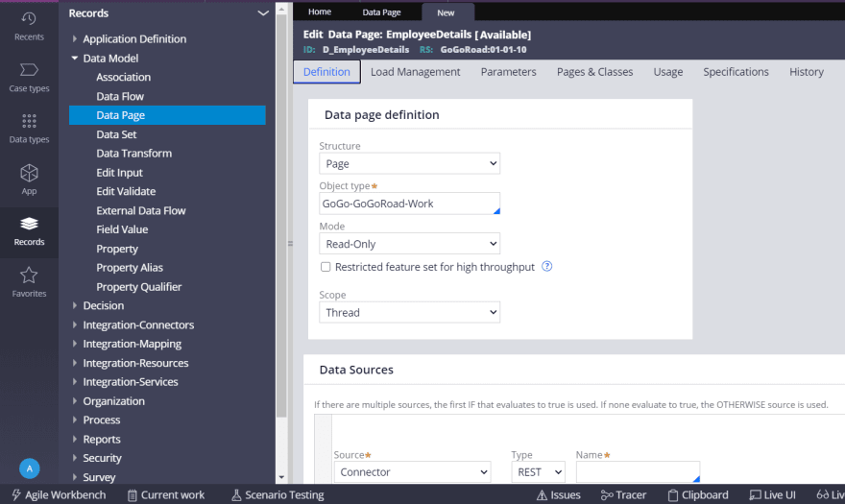
Task: Select Data Transform in the tree
Action: pos(134,153)
